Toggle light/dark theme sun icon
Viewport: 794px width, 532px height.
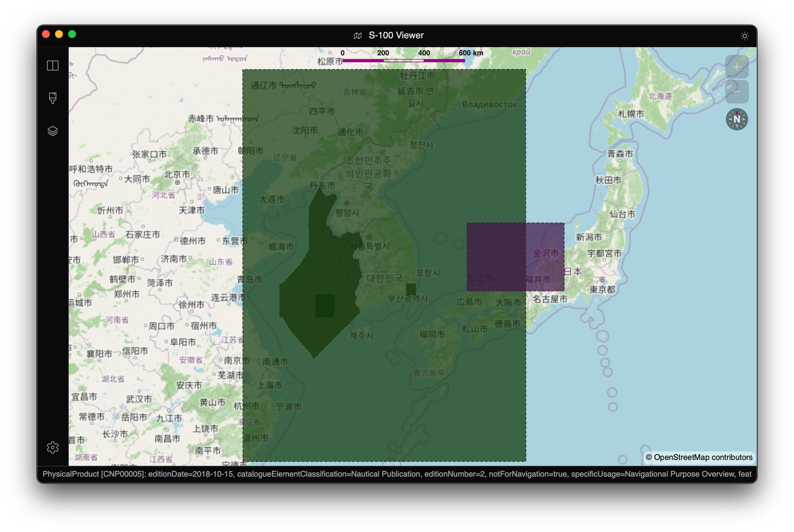pos(744,36)
